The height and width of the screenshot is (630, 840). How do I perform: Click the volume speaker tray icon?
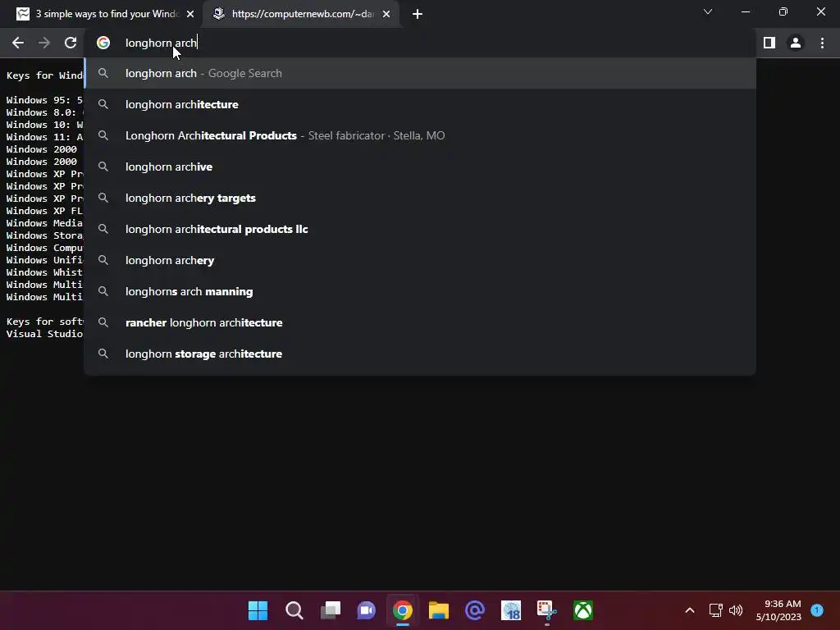[736, 610]
